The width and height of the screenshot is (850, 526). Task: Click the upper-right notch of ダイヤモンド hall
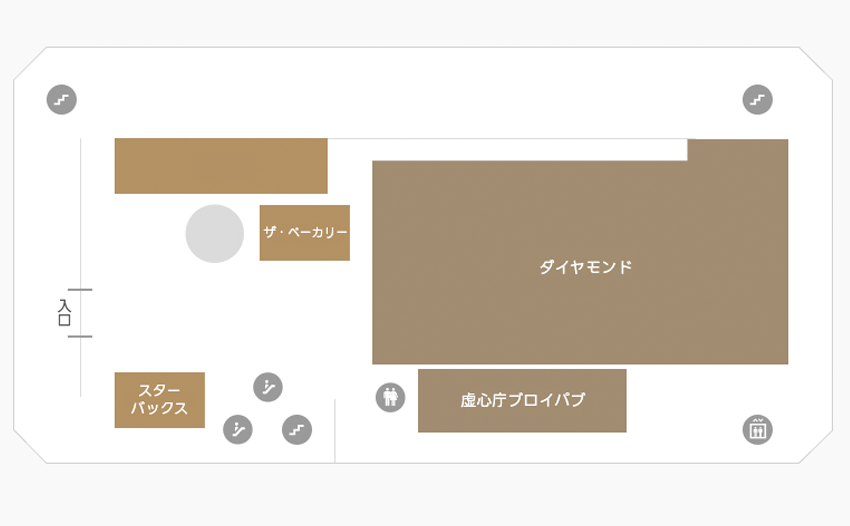[x=737, y=150]
